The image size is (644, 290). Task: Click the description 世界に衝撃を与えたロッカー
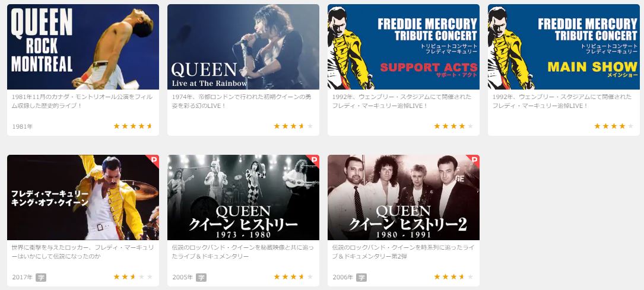pos(83,252)
